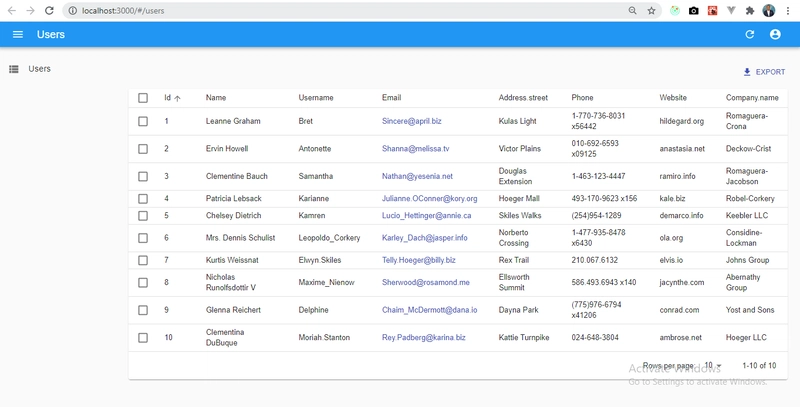Screen dimensions: 800x407
Task: Click the sort arrow next to the Id header
Action: click(178, 98)
